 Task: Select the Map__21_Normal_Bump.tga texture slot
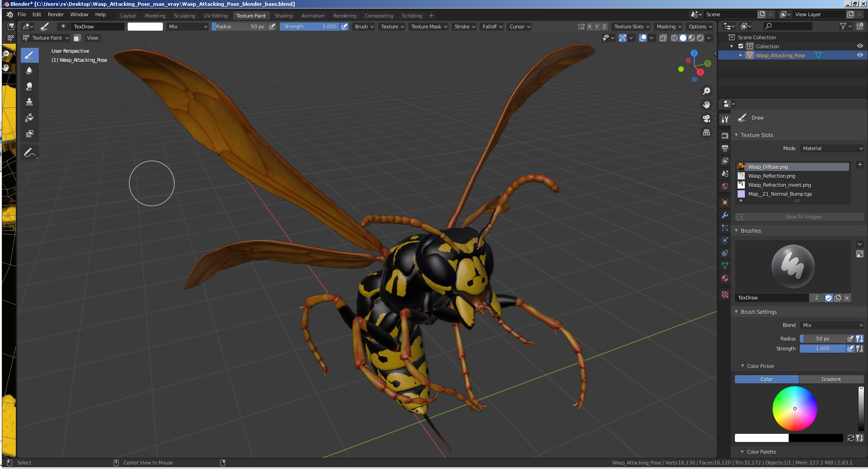793,194
